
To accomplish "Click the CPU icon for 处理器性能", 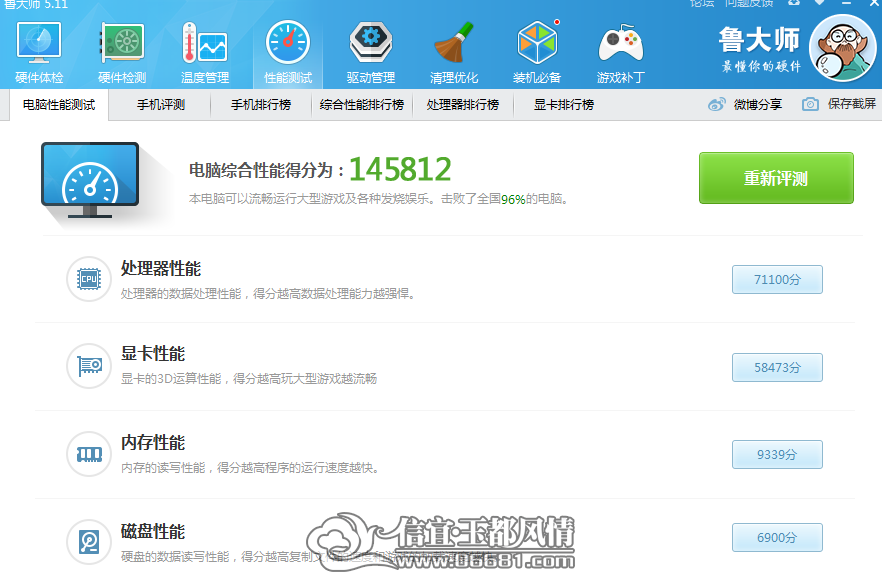I will [x=89, y=279].
